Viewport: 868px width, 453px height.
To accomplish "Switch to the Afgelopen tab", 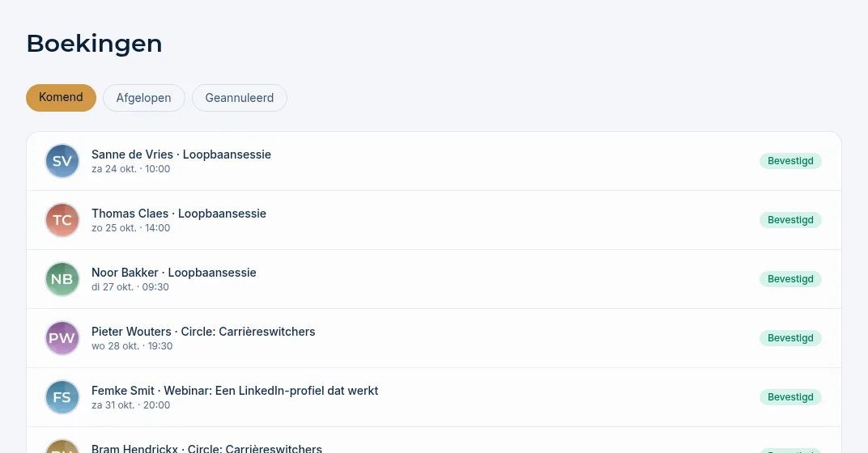I will tap(144, 98).
